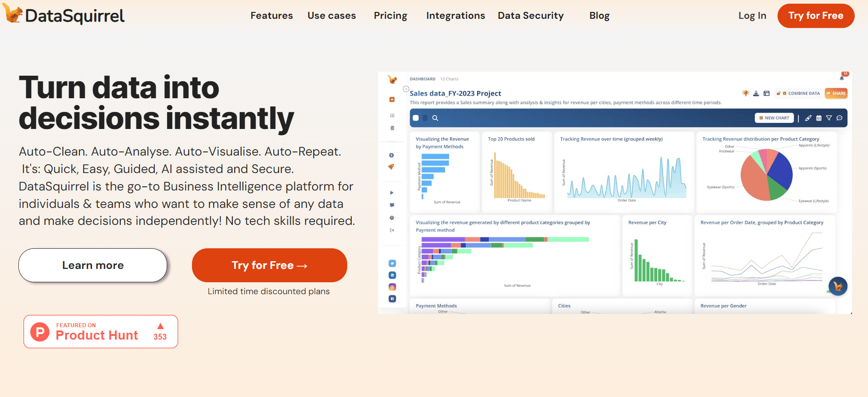The width and height of the screenshot is (868, 397).
Task: Click the logout icon in dashboard sidebar
Action: point(392,230)
